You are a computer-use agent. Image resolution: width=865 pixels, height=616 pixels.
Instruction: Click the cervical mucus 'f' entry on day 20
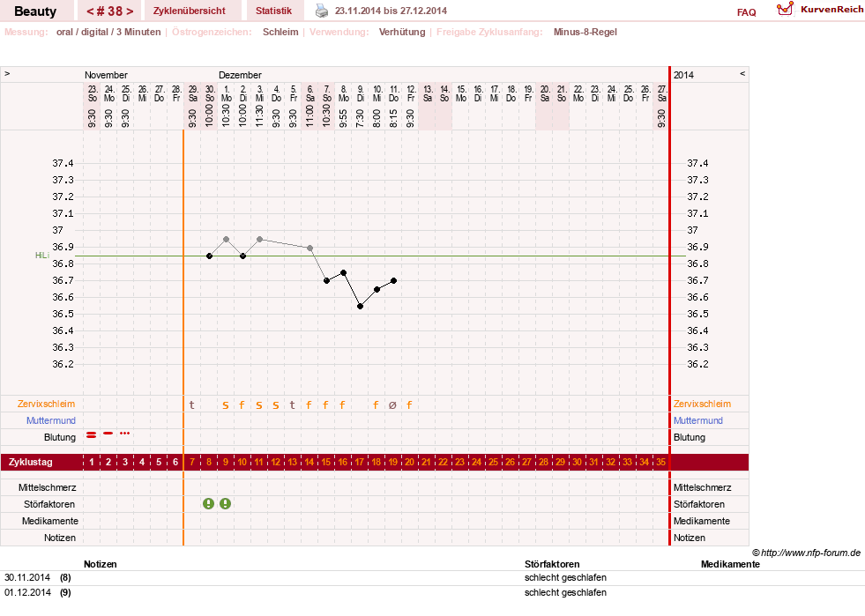pos(409,404)
